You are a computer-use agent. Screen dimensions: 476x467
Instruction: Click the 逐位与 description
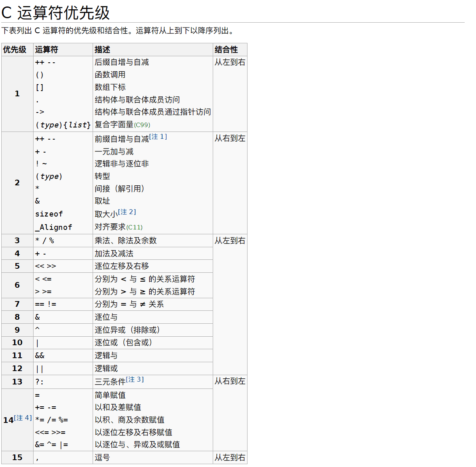pyautogui.click(x=106, y=317)
